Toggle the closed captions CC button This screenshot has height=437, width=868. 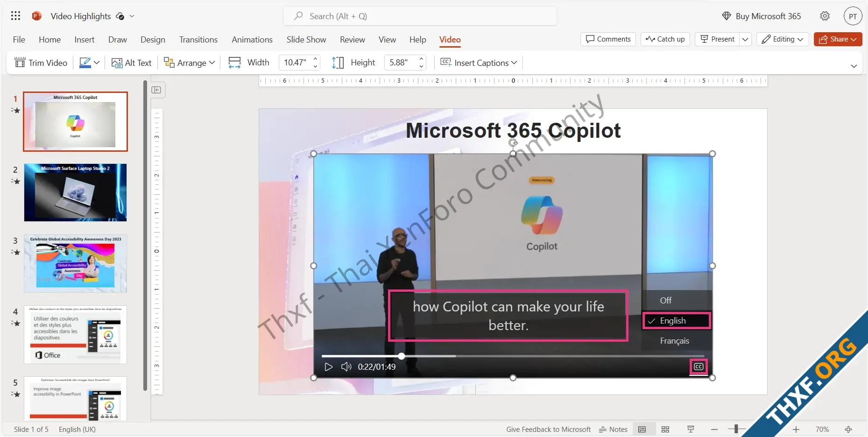(699, 367)
